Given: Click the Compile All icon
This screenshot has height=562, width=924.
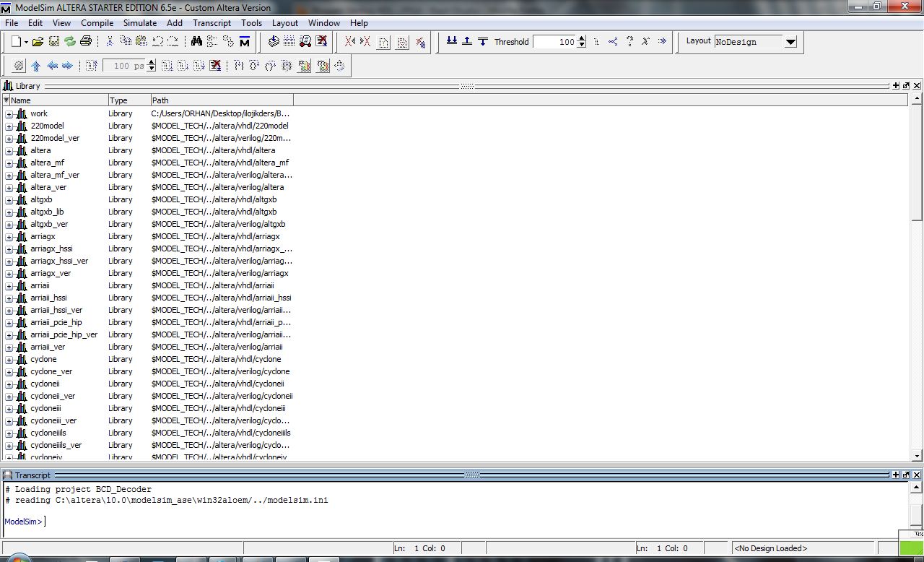Looking at the screenshot, I should coord(289,42).
